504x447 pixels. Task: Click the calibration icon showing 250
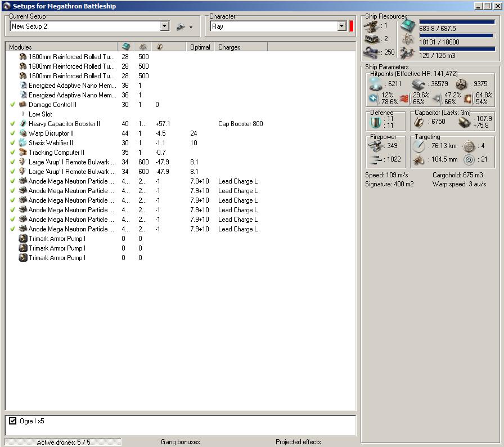click(x=371, y=52)
